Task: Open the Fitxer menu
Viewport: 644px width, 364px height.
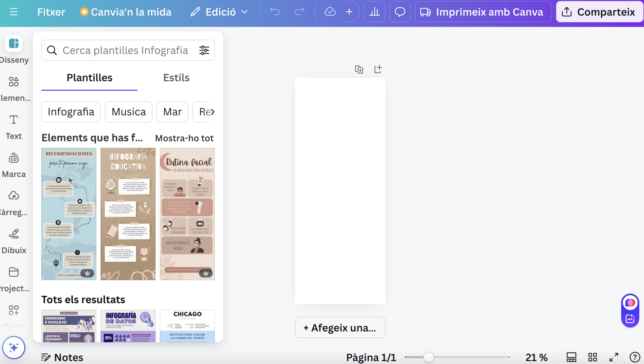Action: [51, 12]
